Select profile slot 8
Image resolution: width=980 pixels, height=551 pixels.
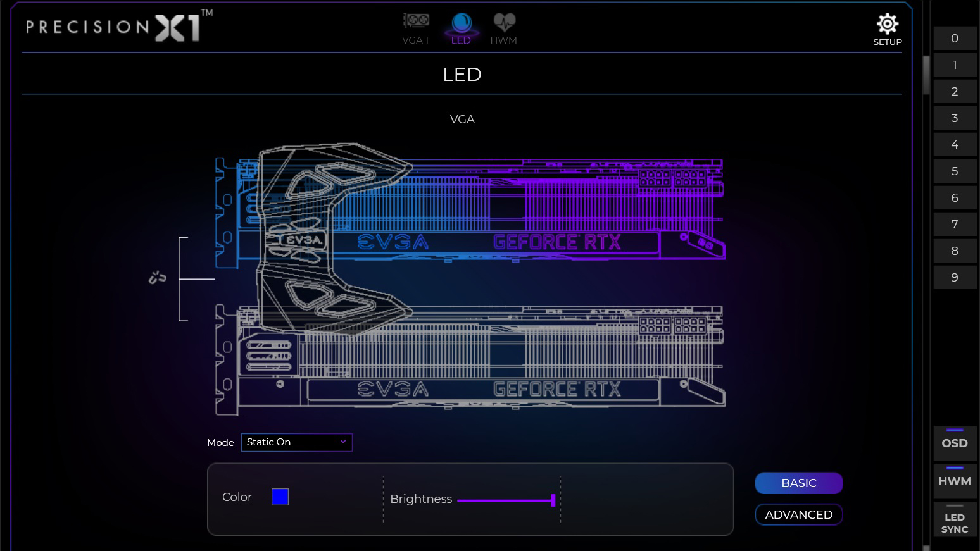point(955,251)
